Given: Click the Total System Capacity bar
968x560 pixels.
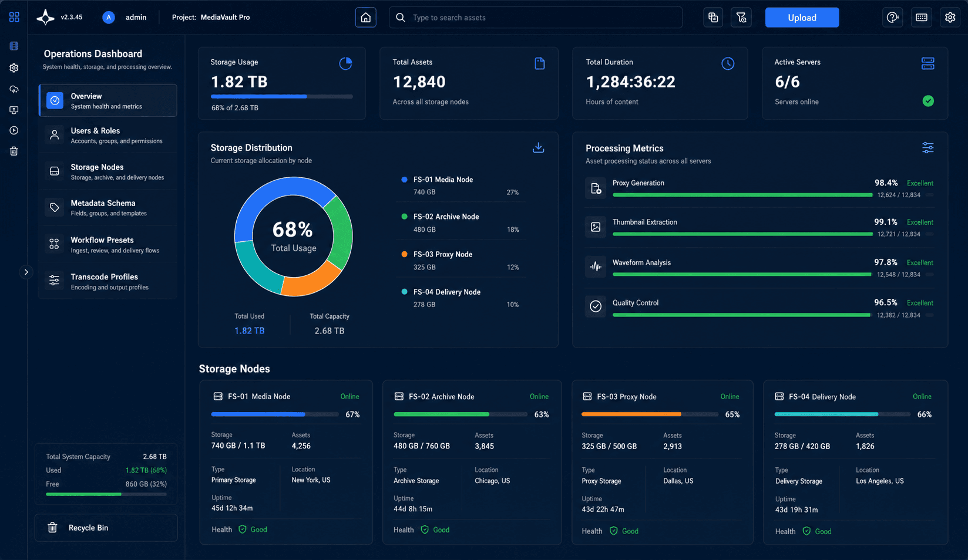Looking at the screenshot, I should (106, 494).
